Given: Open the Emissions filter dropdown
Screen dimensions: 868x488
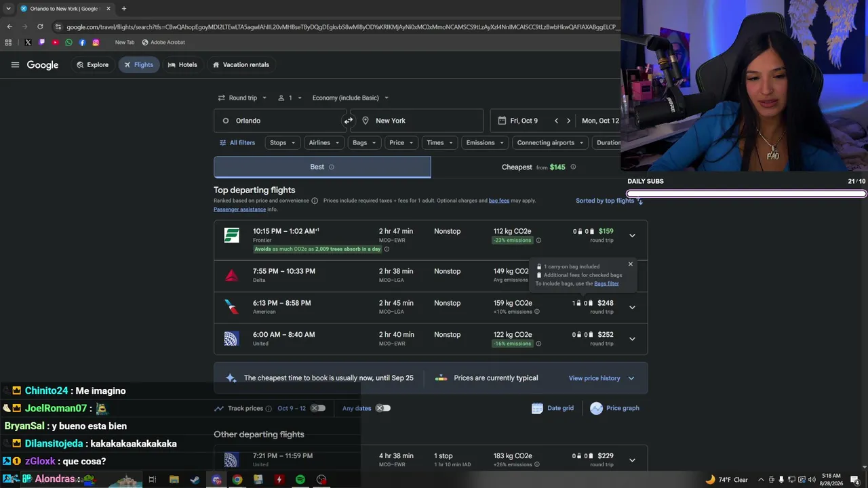Looking at the screenshot, I should coord(485,142).
